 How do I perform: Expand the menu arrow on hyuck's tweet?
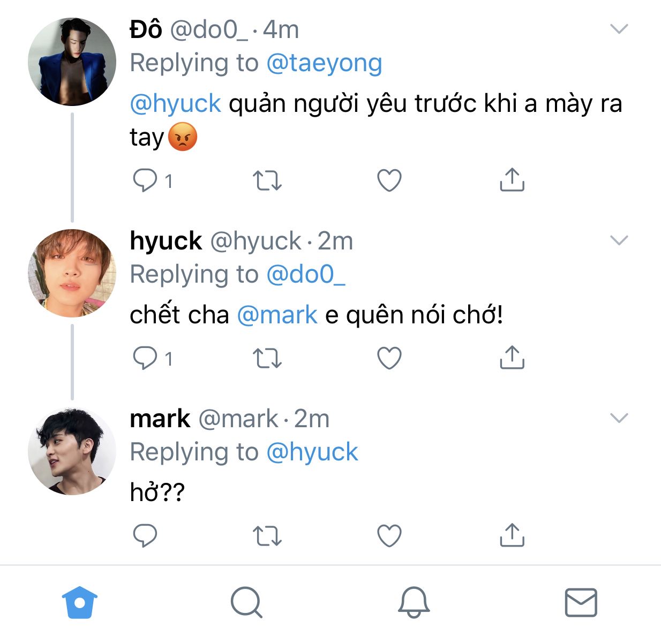pyautogui.click(x=619, y=240)
